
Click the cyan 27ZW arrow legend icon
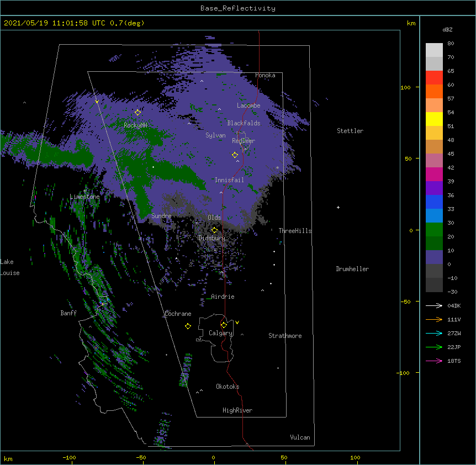point(434,333)
